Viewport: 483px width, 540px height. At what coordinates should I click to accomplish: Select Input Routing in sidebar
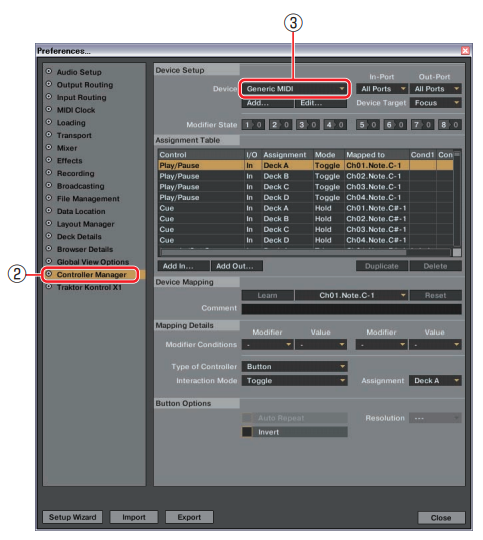coord(81,97)
